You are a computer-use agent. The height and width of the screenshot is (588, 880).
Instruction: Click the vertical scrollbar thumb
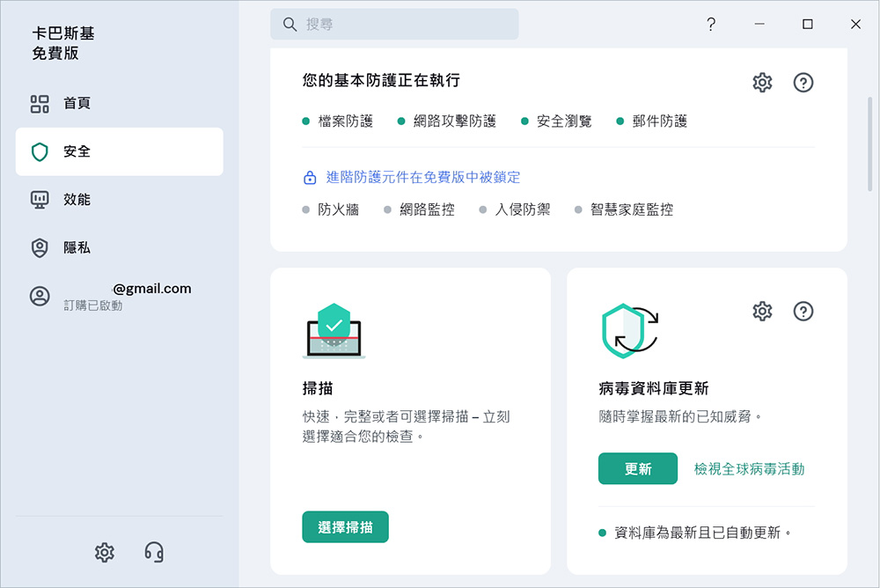[870, 144]
